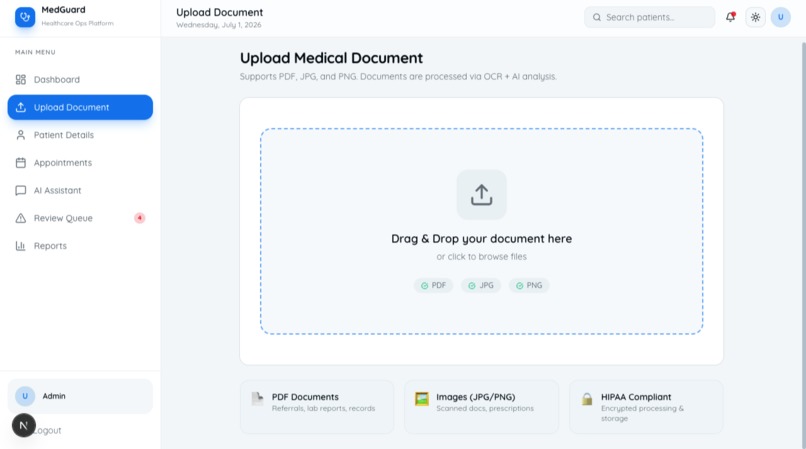This screenshot has width=806, height=449.
Task: Click the 'Wednesday, July 1, 2026' date text
Action: click(x=218, y=25)
